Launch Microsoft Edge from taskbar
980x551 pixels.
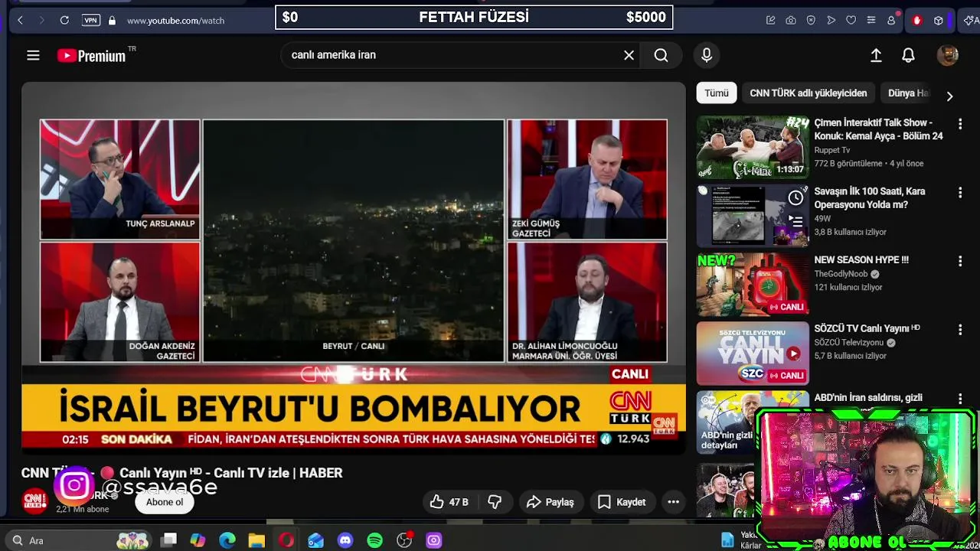pyautogui.click(x=227, y=540)
